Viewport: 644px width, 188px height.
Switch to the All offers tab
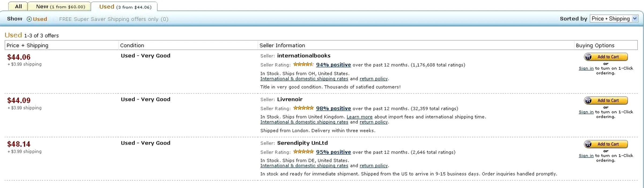coord(18,6)
